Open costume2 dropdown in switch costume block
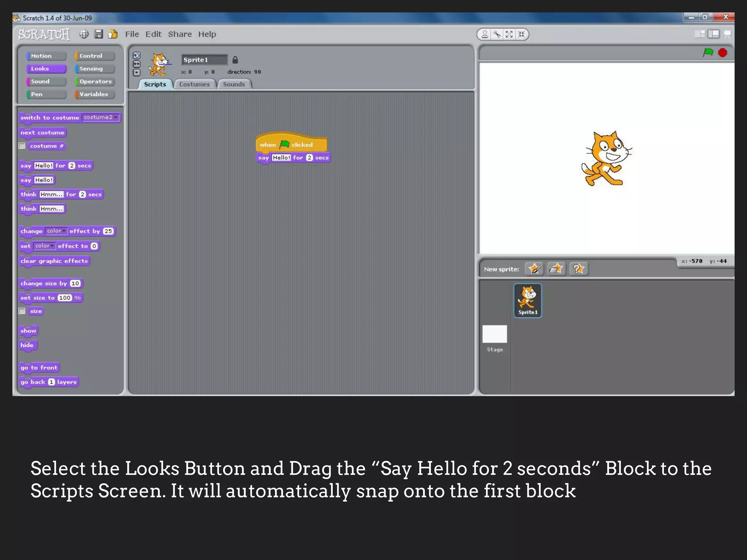Screen dimensions: 747x560 100,117
